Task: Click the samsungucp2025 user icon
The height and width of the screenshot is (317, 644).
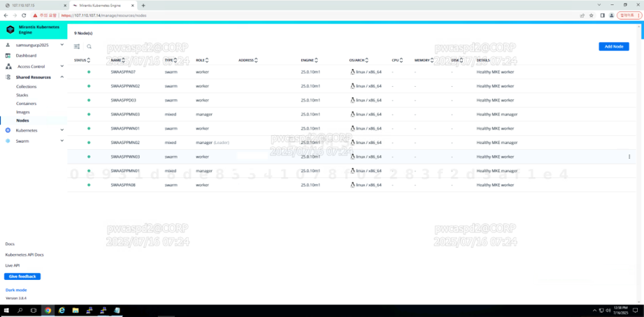Action: click(8, 44)
